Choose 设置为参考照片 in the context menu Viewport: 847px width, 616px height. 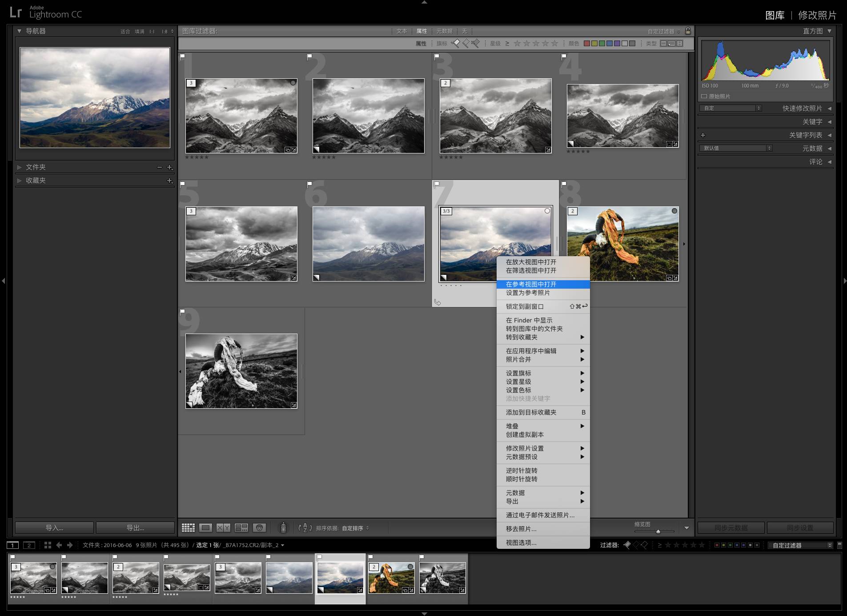(x=528, y=293)
